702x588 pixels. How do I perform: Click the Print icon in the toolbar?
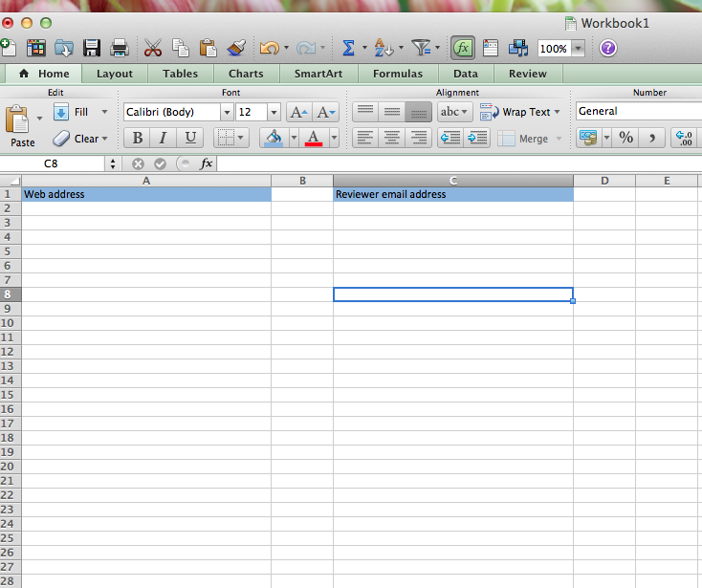(120, 48)
